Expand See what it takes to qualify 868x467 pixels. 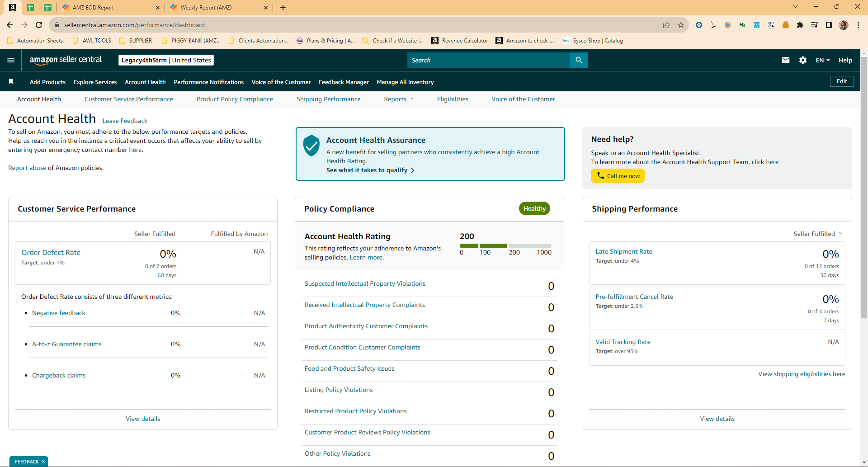pyautogui.click(x=370, y=170)
